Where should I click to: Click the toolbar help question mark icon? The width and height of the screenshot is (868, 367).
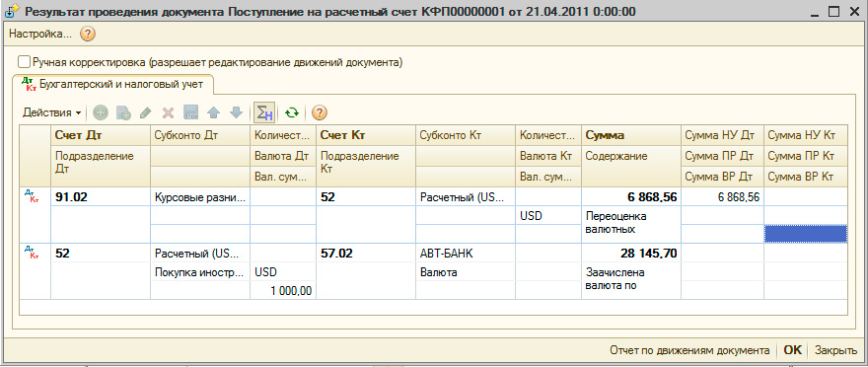319,112
